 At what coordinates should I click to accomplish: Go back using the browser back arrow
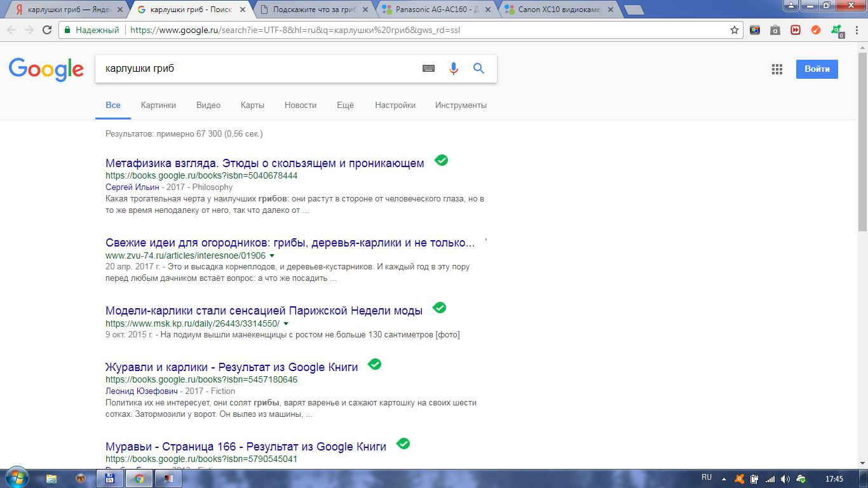11,30
